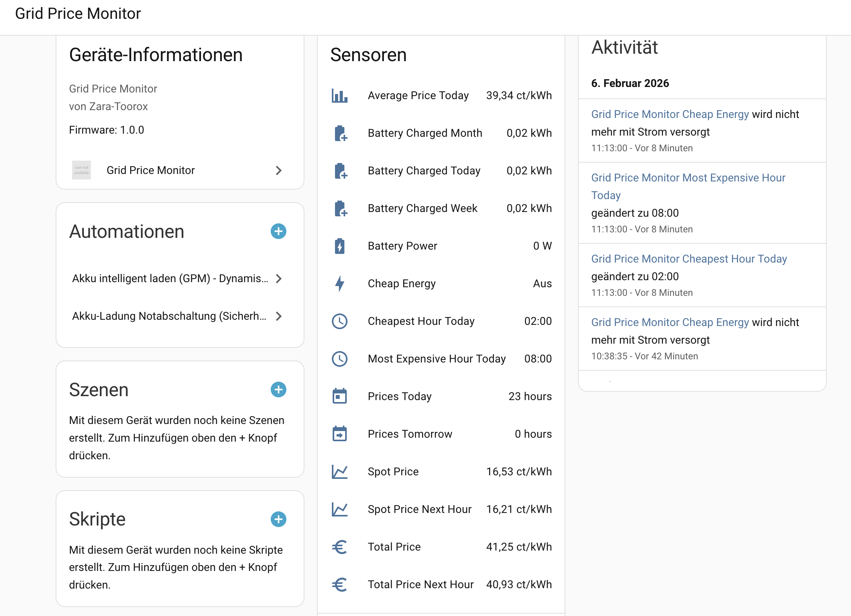
Task: Click the Cheapest Hour Today clock icon
Action: (340, 321)
